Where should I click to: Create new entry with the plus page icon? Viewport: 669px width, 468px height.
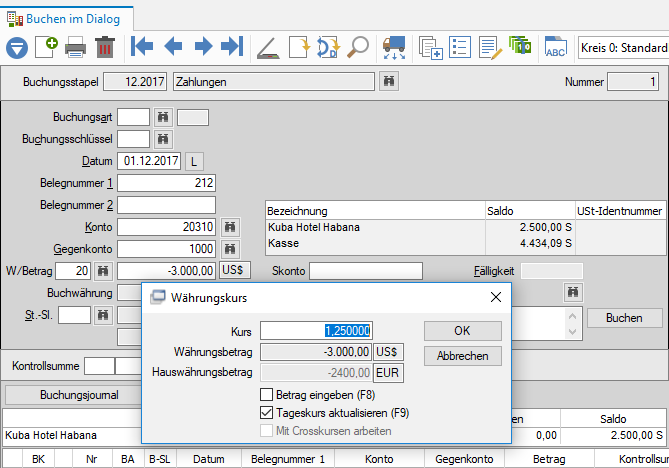coord(46,47)
